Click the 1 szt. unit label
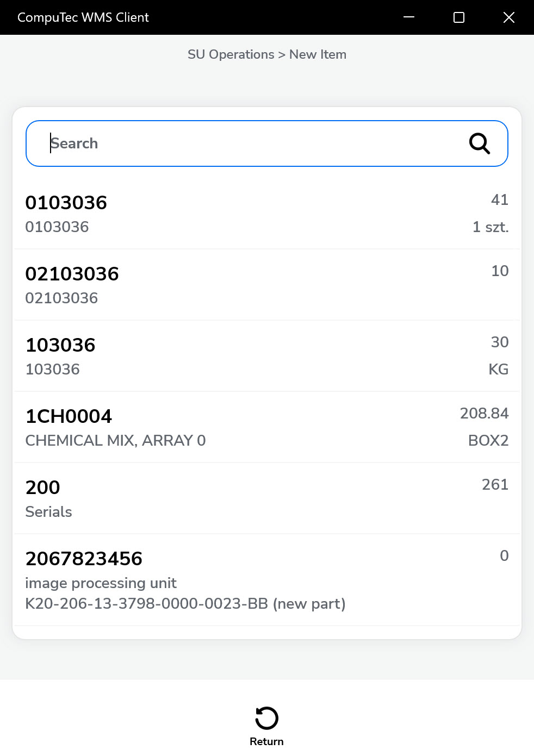Viewport: 534px width, 756px height. click(x=490, y=227)
